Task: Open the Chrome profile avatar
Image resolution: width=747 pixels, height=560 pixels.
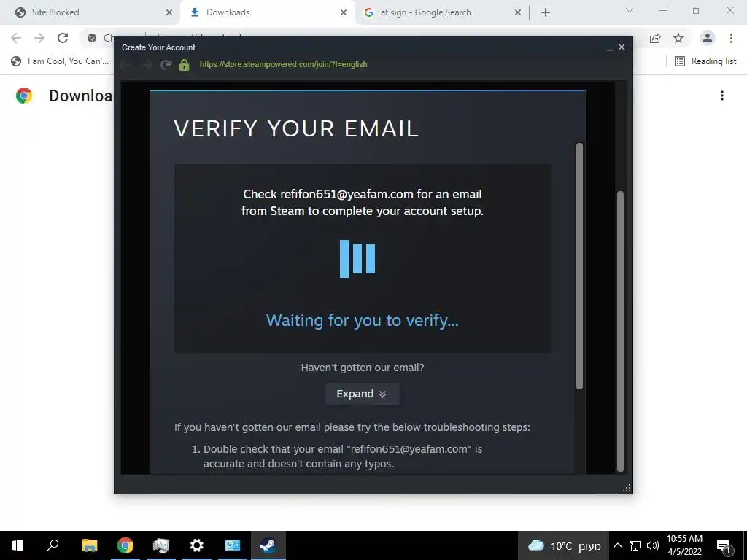Action: pos(708,38)
